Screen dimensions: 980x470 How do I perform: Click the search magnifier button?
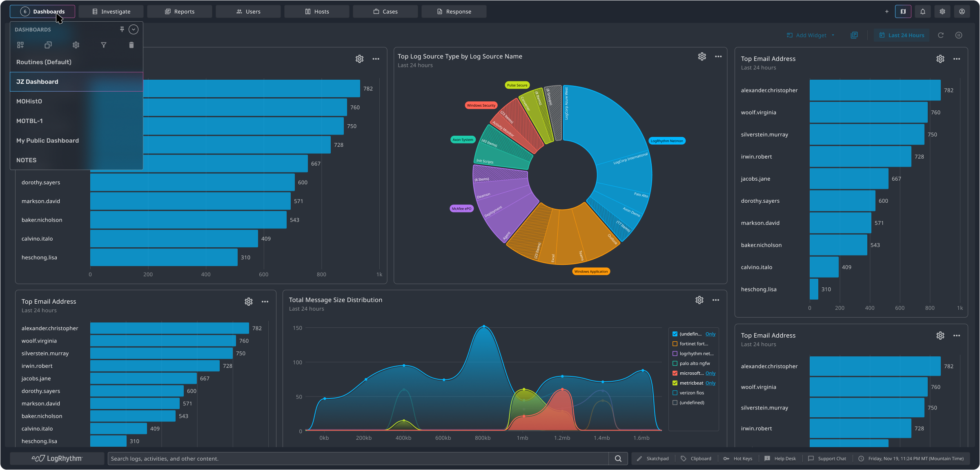tap(618, 459)
